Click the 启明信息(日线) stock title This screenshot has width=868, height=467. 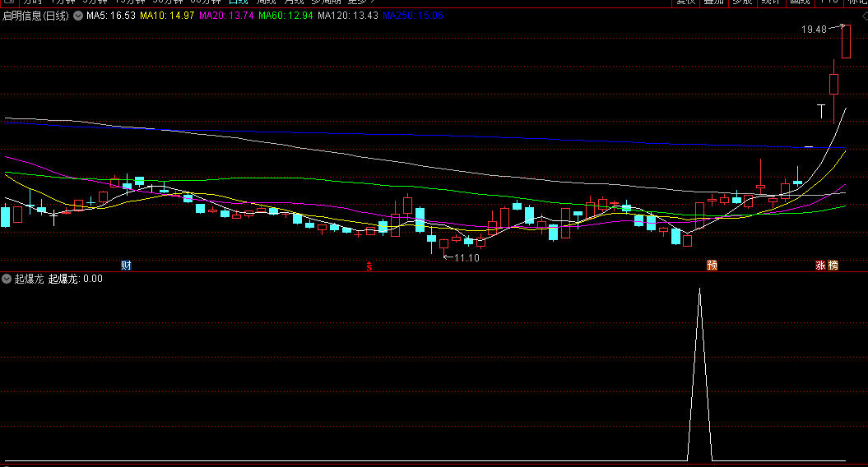click(x=36, y=16)
